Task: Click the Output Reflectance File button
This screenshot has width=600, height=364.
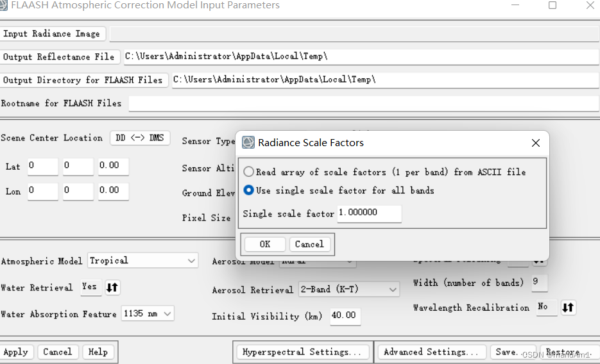Action: point(59,57)
